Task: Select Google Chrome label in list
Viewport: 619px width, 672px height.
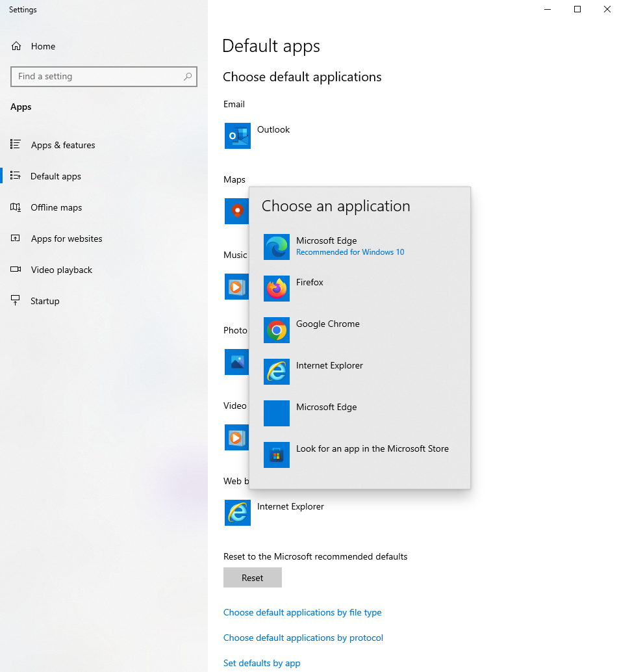Action: 328,324
